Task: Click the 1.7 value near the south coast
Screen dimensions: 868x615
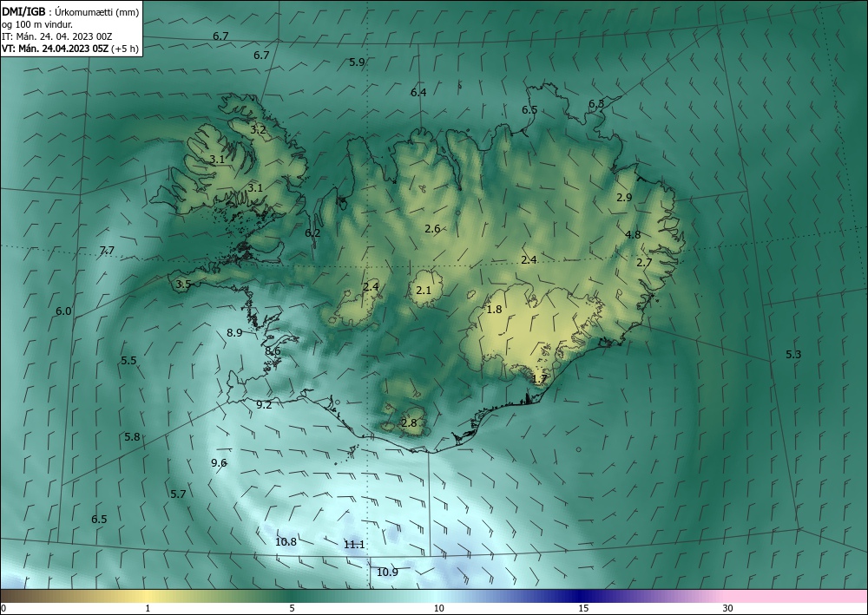Action: click(x=539, y=379)
